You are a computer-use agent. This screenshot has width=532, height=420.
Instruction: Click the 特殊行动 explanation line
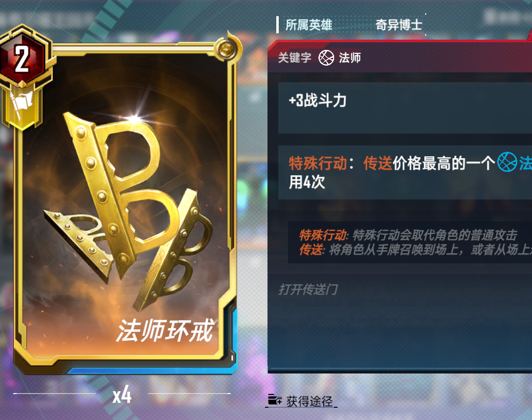click(408, 234)
